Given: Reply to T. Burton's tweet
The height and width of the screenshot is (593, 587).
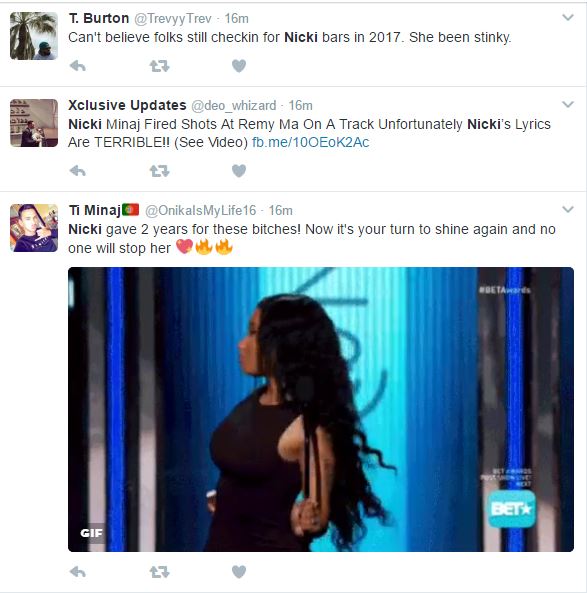Looking at the screenshot, I should (78, 66).
